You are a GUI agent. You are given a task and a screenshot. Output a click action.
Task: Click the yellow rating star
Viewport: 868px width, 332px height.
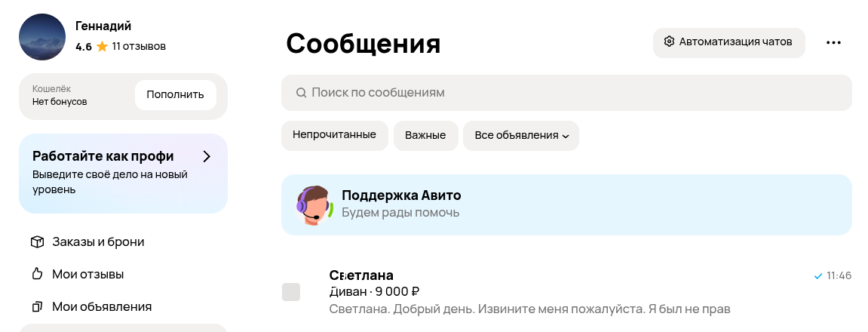(102, 47)
